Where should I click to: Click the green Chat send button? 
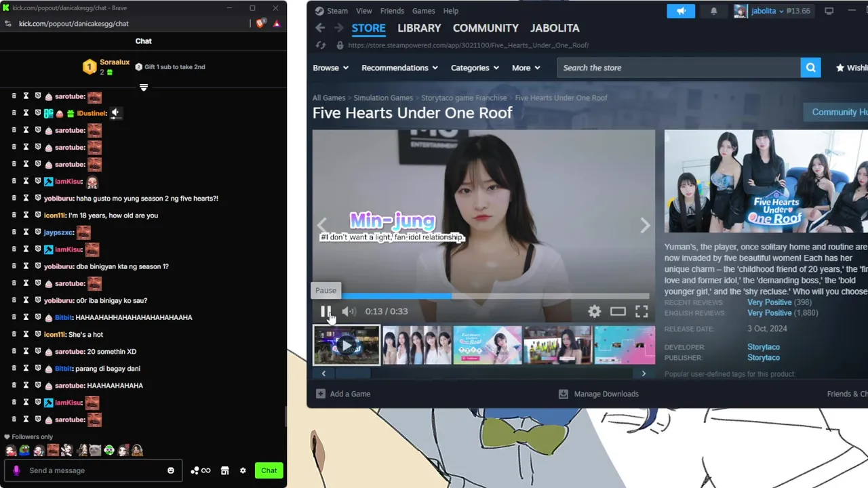click(x=269, y=470)
